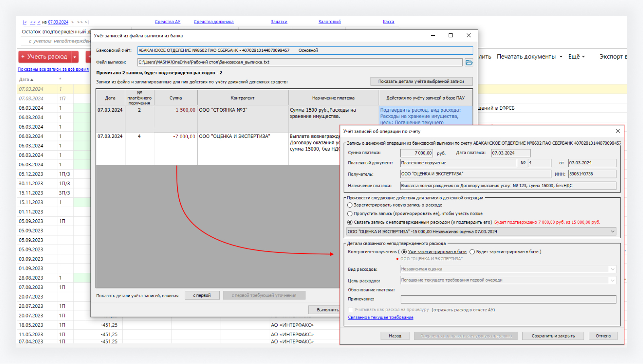The image size is (643, 364).
Task: Open linked unconfirmed expense dropdown
Action: pos(612,231)
